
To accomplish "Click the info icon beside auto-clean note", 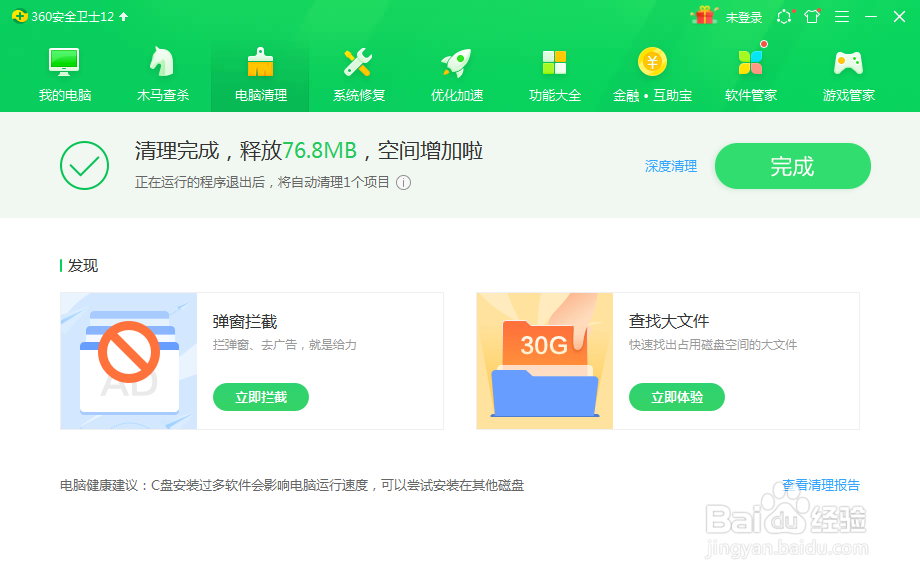I will pyautogui.click(x=404, y=183).
